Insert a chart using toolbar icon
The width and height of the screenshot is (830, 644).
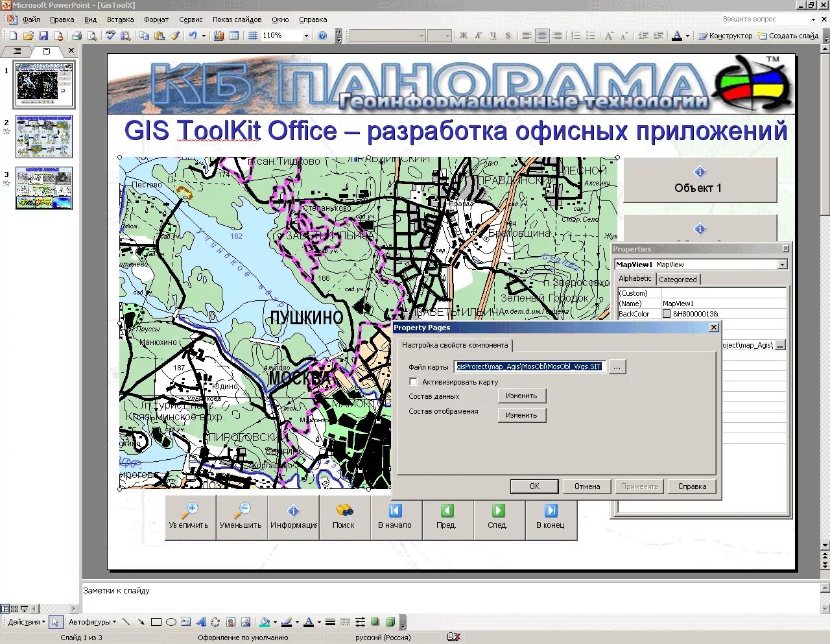pyautogui.click(x=219, y=36)
